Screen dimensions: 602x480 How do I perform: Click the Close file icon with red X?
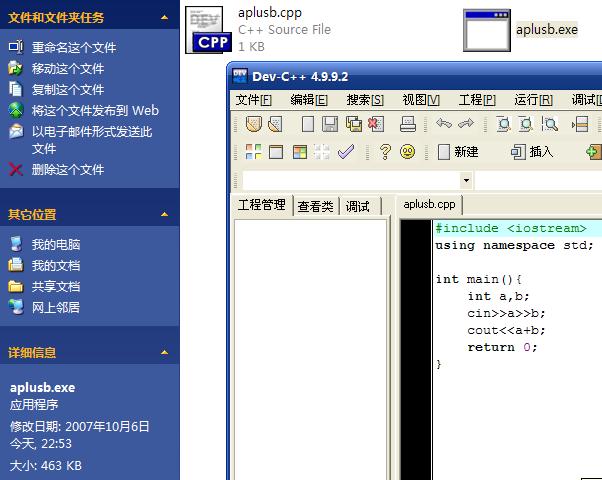[x=376, y=124]
